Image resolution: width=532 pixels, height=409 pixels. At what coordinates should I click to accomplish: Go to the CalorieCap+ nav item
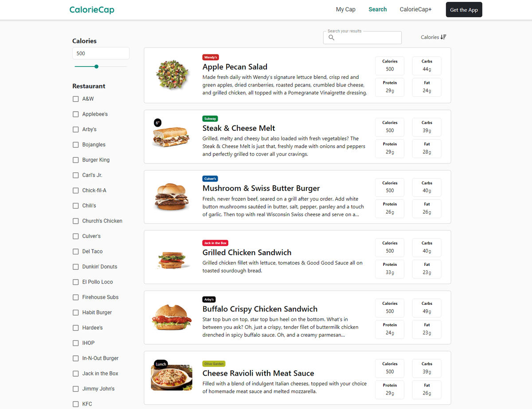pyautogui.click(x=416, y=9)
